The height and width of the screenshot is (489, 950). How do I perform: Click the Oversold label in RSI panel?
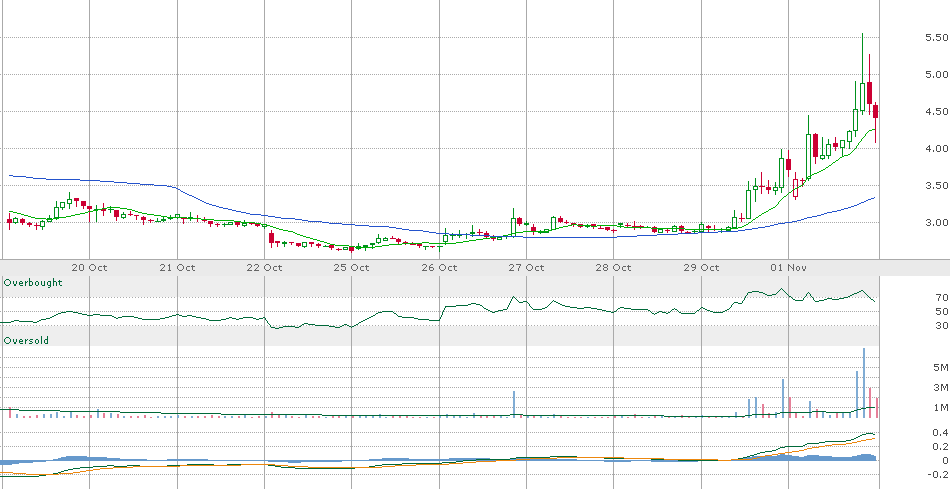pyautogui.click(x=26, y=341)
